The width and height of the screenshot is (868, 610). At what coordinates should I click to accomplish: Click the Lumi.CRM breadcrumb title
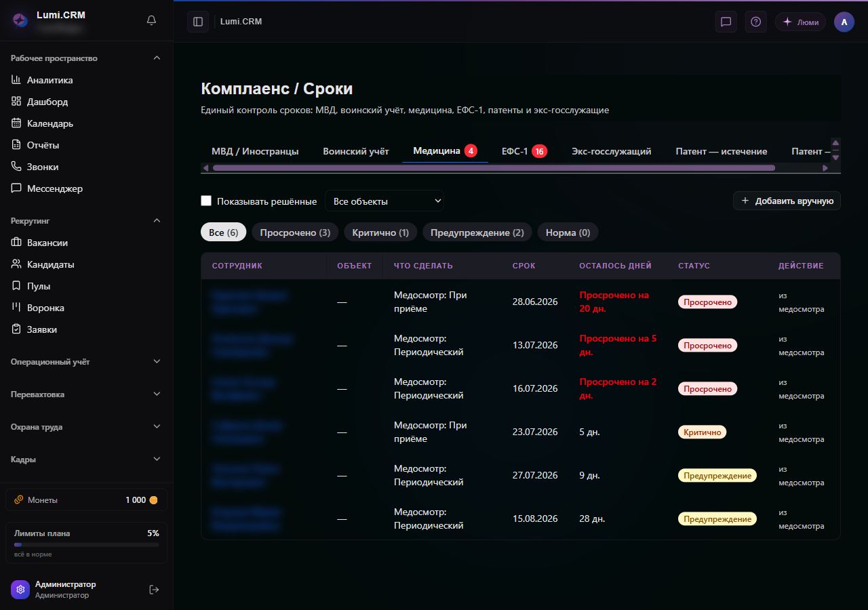241,22
